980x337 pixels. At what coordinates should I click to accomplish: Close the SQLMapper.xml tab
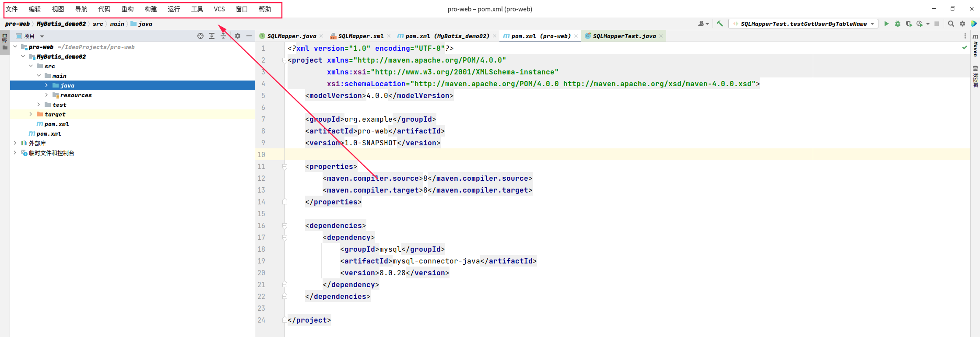coord(388,36)
